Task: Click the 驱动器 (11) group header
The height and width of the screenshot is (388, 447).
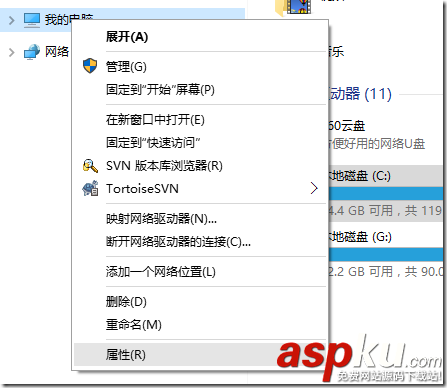Action: pyautogui.click(x=360, y=94)
